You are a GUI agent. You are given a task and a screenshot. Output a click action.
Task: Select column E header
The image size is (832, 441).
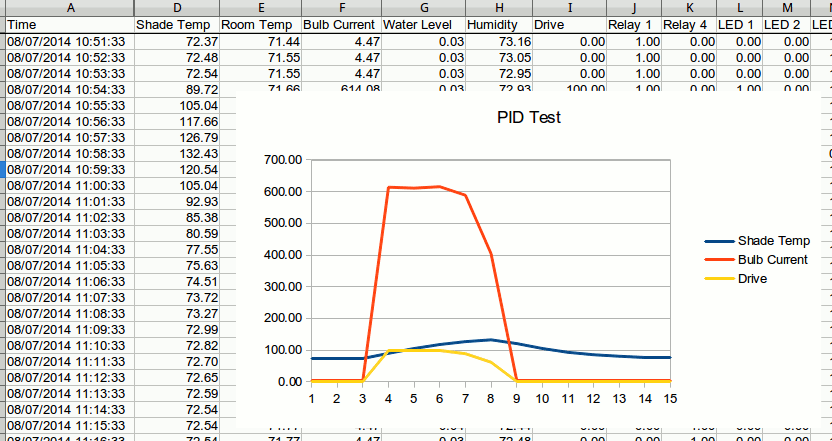pos(261,7)
